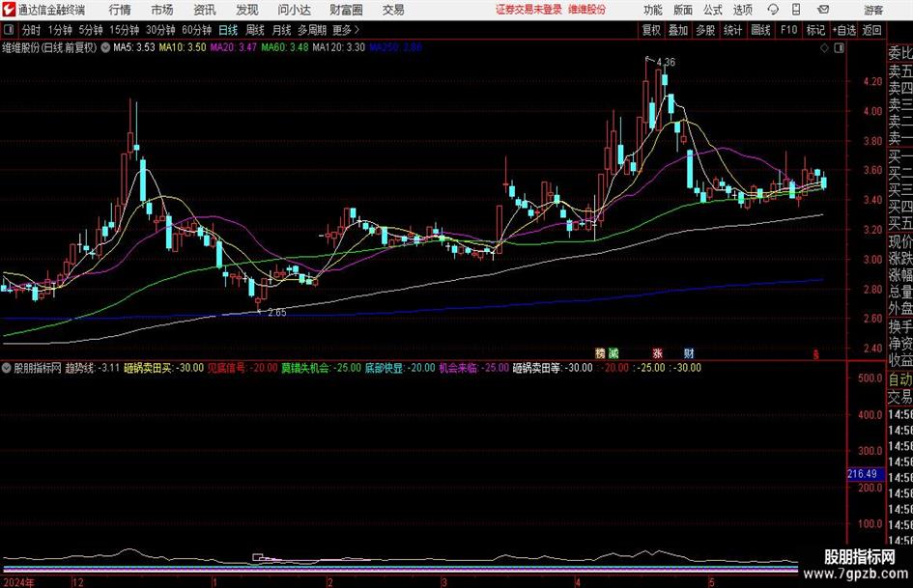This screenshot has width=913, height=588.
Task: Click the 2.65 low price label
Action: click(276, 313)
